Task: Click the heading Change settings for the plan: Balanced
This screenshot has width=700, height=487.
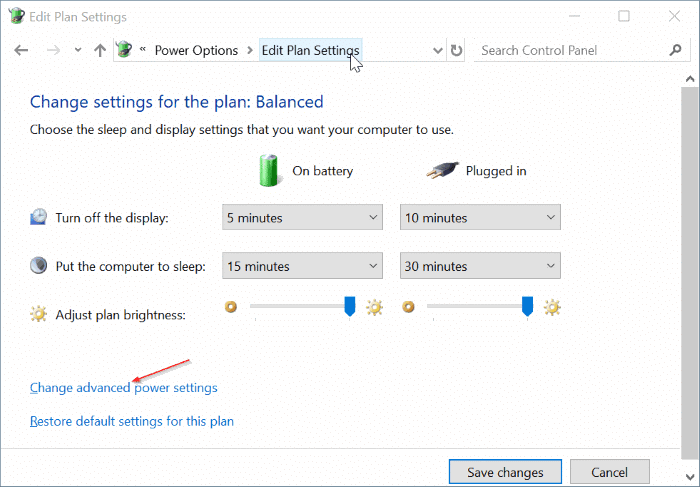Action: [x=177, y=102]
